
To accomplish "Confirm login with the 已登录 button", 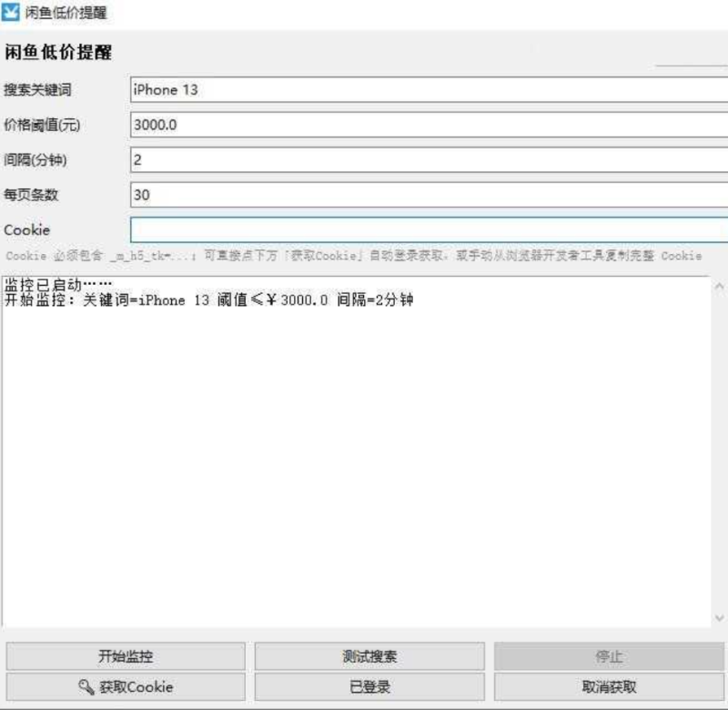I will 369,686.
